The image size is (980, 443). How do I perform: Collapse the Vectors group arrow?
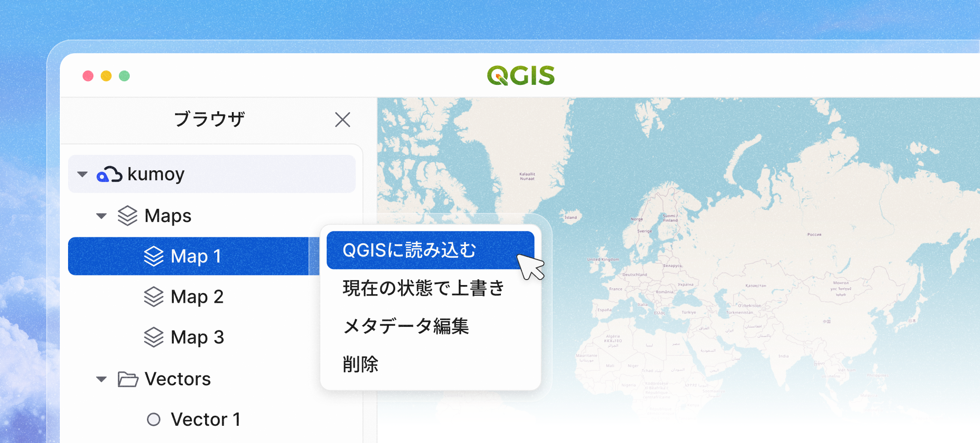[102, 379]
